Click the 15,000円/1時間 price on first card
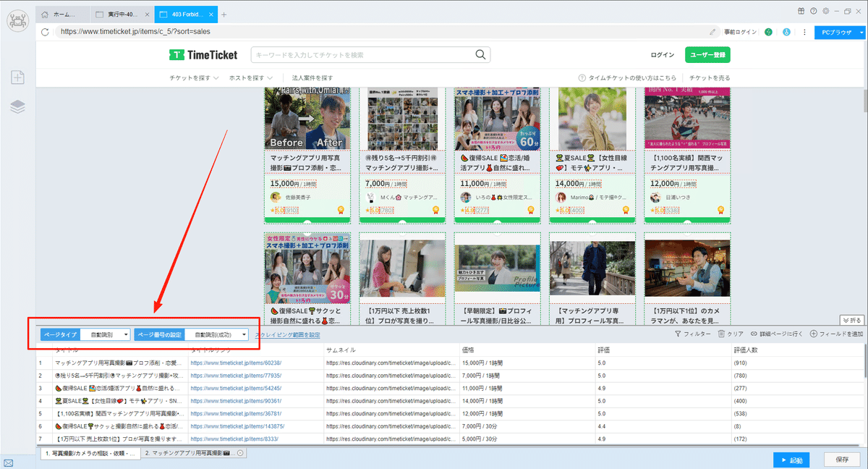This screenshot has width=868, height=469. coord(293,184)
